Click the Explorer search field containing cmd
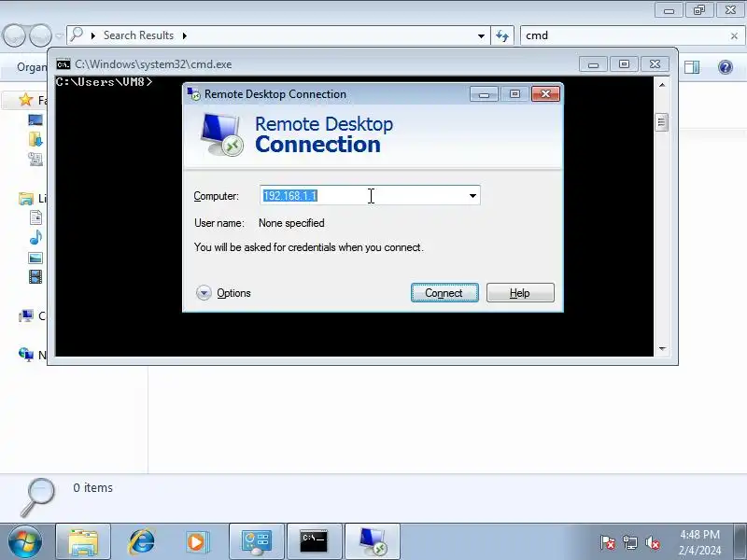The width and height of the screenshot is (747, 560). pos(625,35)
